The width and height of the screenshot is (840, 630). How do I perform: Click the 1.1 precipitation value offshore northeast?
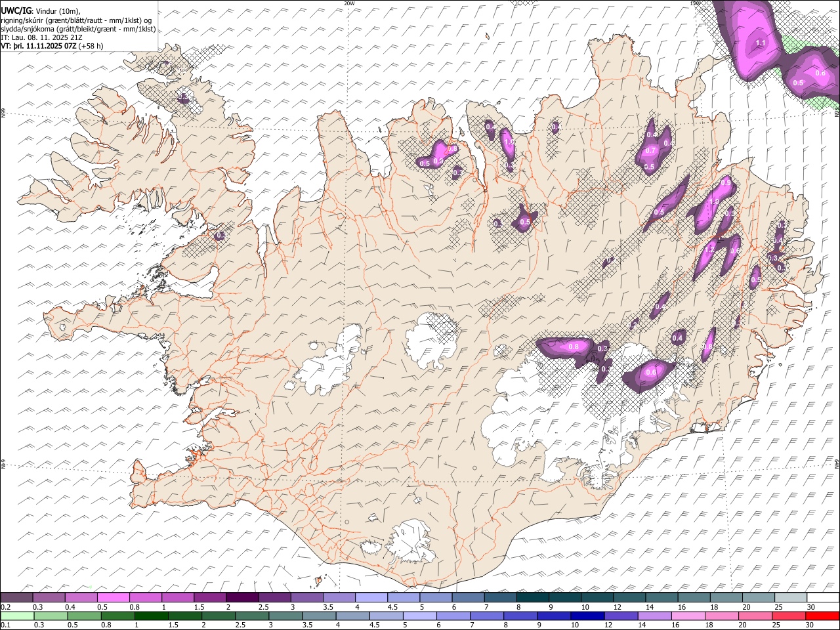(761, 43)
